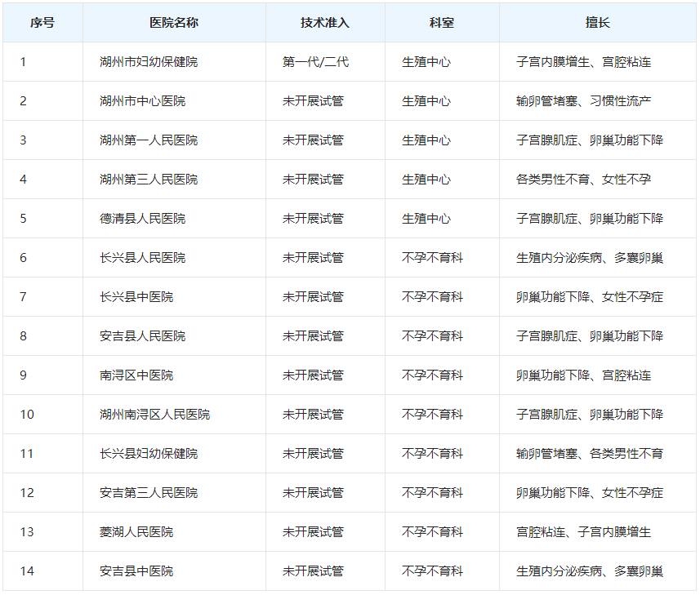Click 生殖内分泌疾病、多囊卵巢 in 安吉县中医院 row
The width and height of the screenshot is (700, 595).
tap(590, 571)
